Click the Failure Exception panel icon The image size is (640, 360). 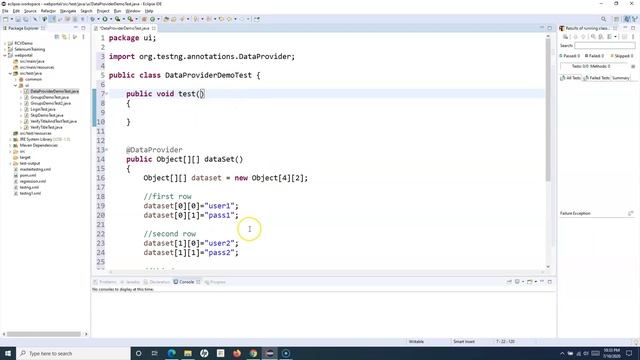click(x=631, y=213)
